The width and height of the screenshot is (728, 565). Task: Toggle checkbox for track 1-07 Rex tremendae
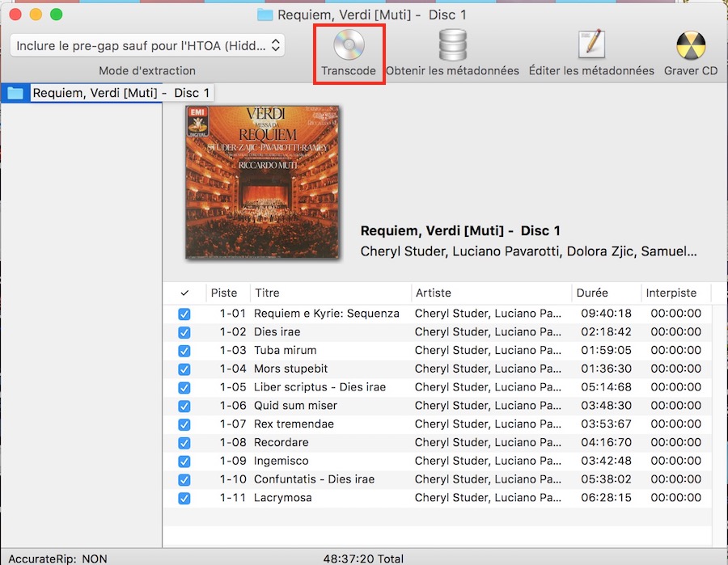click(184, 424)
